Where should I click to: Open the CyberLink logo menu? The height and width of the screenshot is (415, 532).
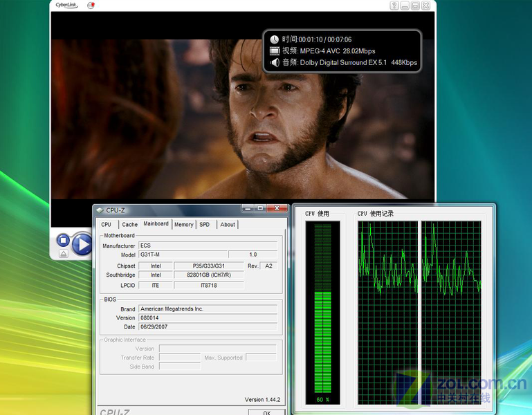(66, 5)
